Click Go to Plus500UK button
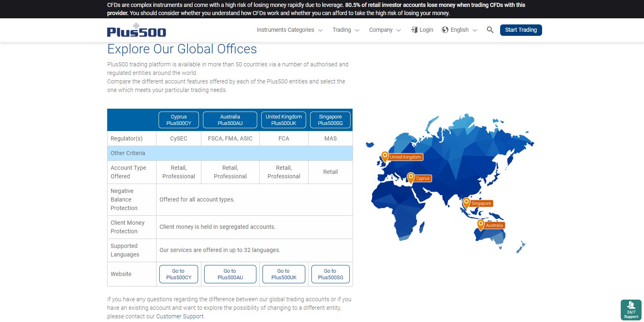 coord(284,274)
